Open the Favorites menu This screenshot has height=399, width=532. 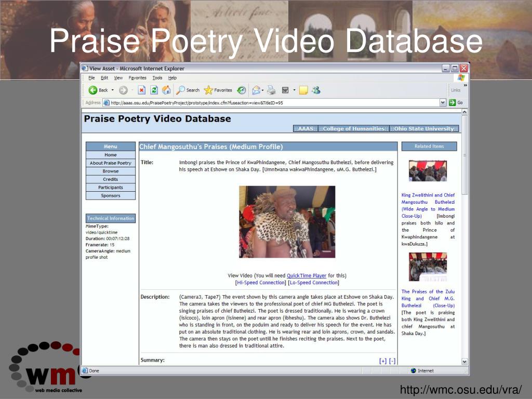point(137,78)
